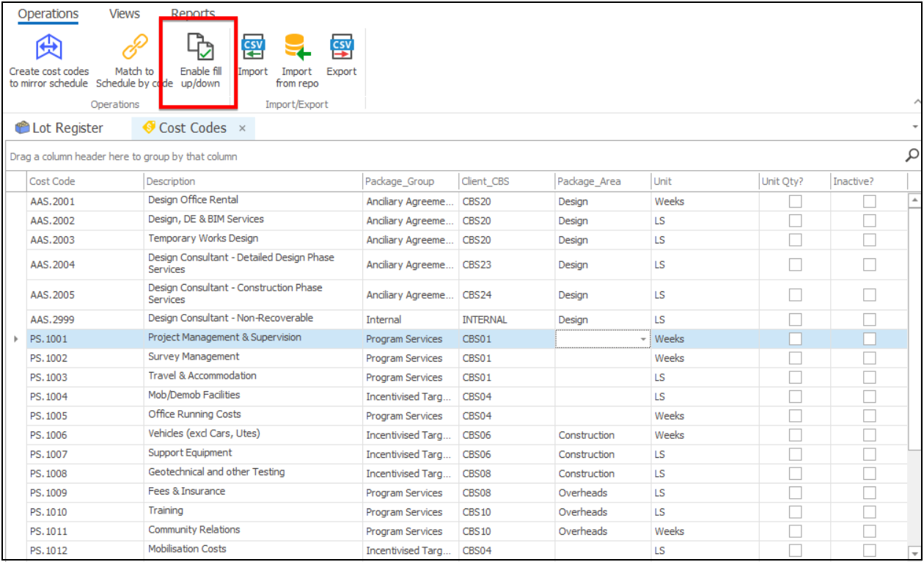Click Design Office Rental description
Screen dimensions: 924x562
252,201
